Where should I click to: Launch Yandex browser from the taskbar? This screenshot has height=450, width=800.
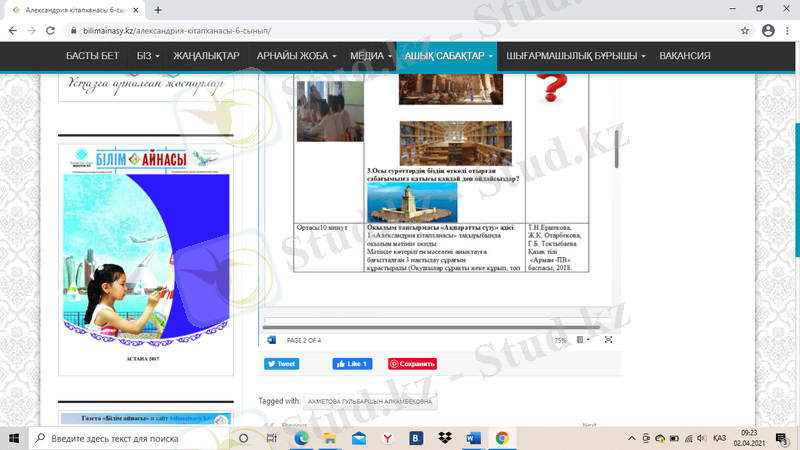pyautogui.click(x=388, y=438)
